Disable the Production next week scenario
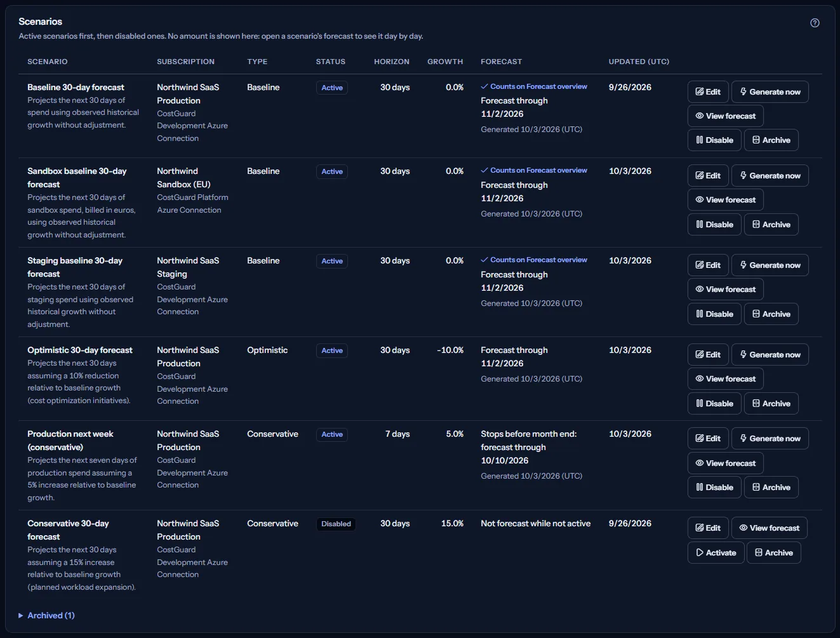Image resolution: width=840 pixels, height=638 pixels. coord(714,488)
